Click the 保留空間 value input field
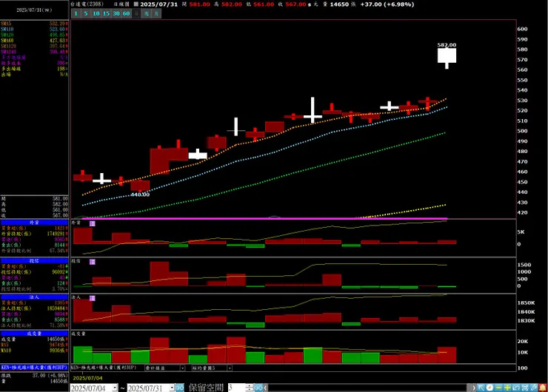Image resolution: width=548 pixels, height=392 pixels. click(x=237, y=388)
